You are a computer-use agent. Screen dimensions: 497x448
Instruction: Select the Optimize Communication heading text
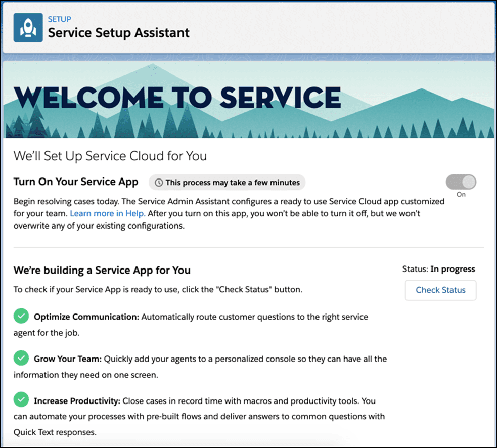(86, 317)
